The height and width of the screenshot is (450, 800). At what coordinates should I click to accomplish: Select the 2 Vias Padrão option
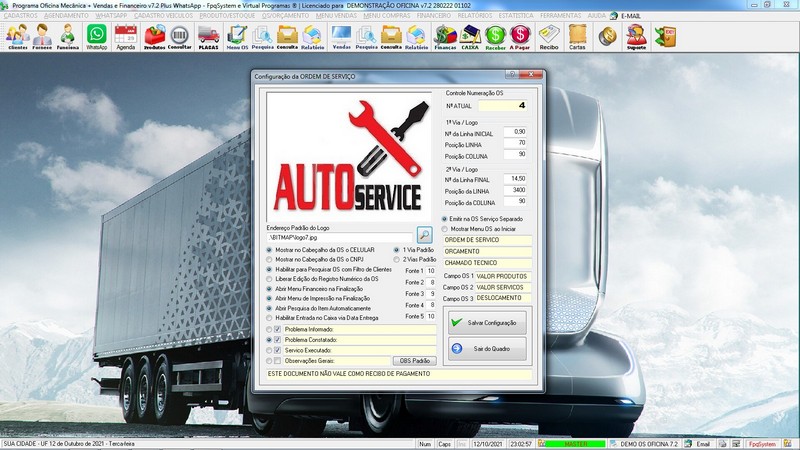396,259
